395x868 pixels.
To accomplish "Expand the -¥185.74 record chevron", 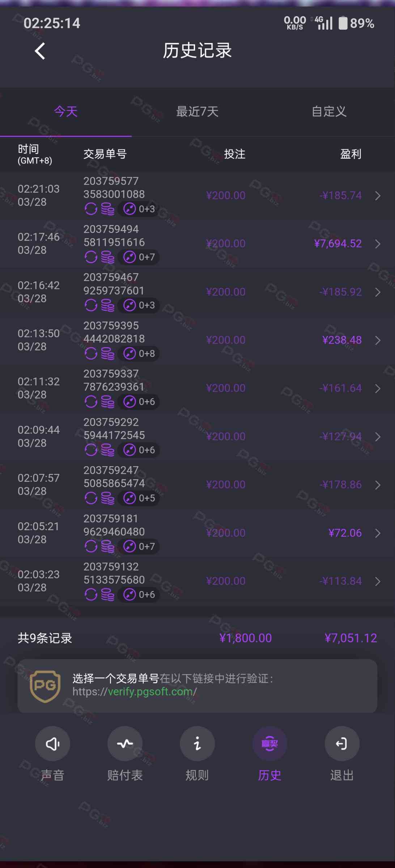I will pos(378,196).
